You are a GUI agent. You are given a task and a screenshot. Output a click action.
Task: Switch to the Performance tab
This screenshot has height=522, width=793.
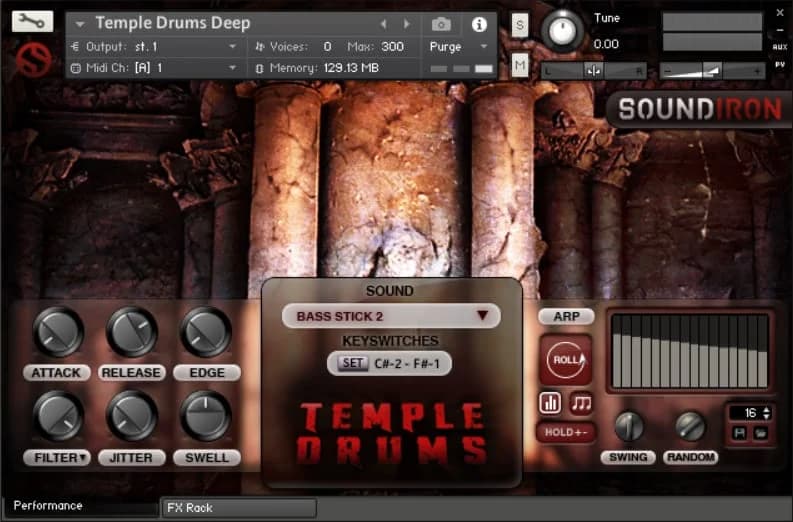tap(48, 506)
